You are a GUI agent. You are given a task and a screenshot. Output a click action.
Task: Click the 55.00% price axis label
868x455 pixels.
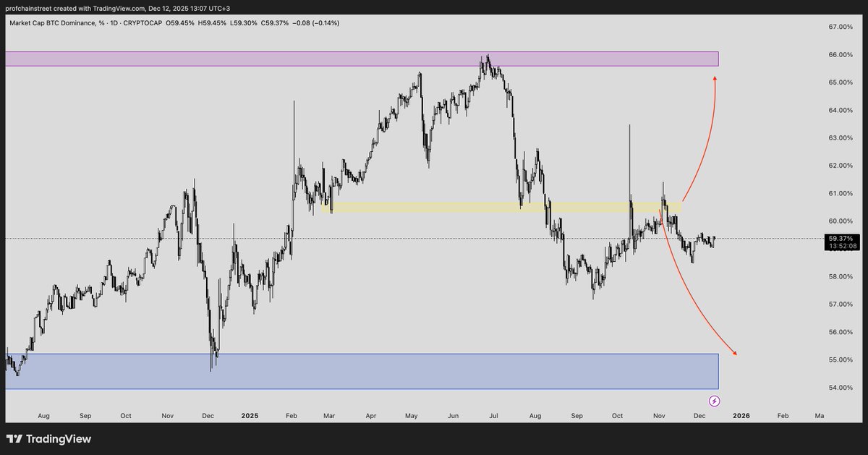coord(841,360)
